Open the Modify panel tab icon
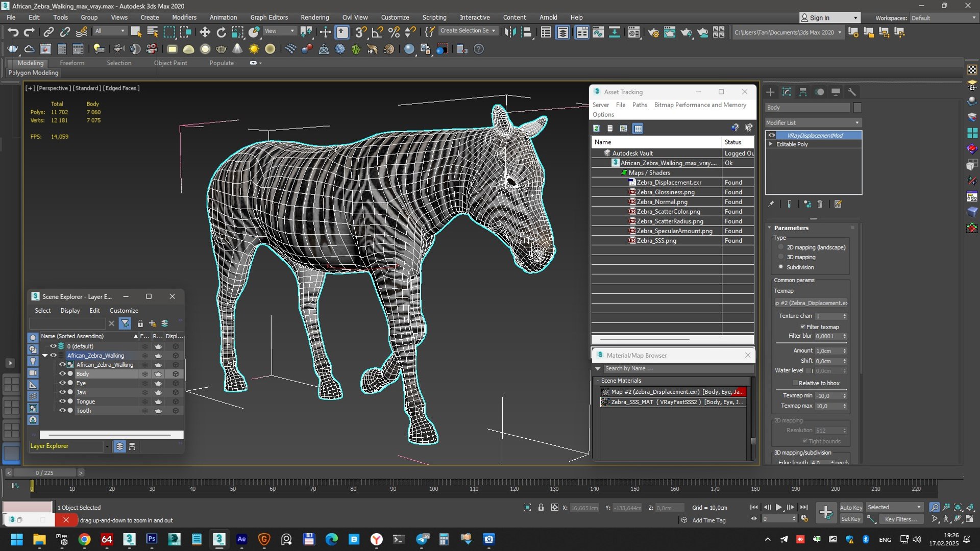Viewport: 980px width, 551px height. (x=787, y=92)
